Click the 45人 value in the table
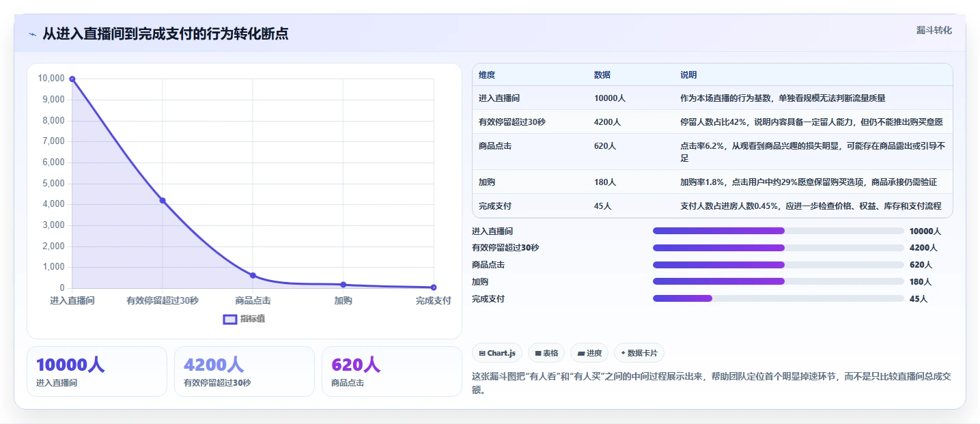 (x=602, y=206)
